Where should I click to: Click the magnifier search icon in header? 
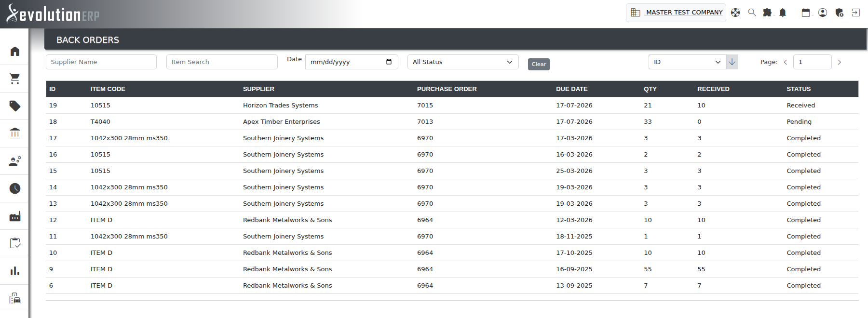tap(752, 13)
